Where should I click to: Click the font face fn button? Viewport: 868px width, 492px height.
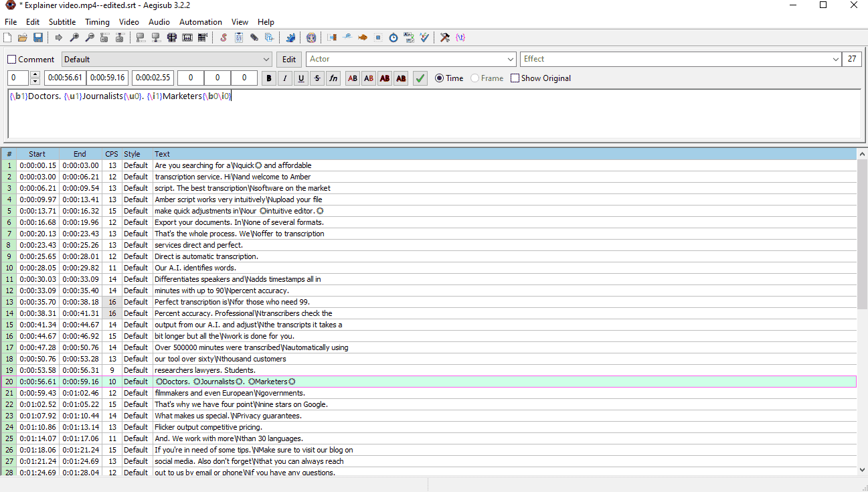tap(333, 78)
